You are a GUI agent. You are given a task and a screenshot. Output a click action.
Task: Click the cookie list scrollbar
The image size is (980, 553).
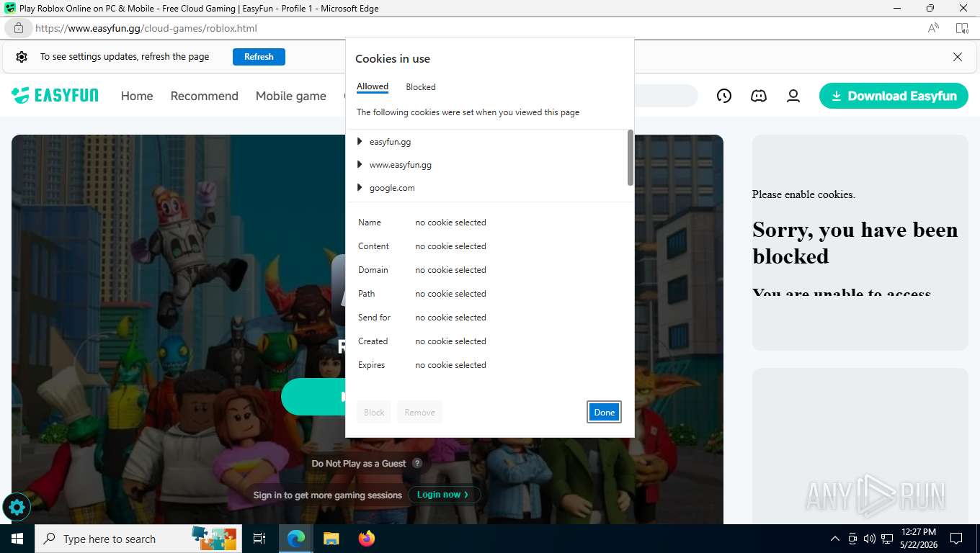631,158
